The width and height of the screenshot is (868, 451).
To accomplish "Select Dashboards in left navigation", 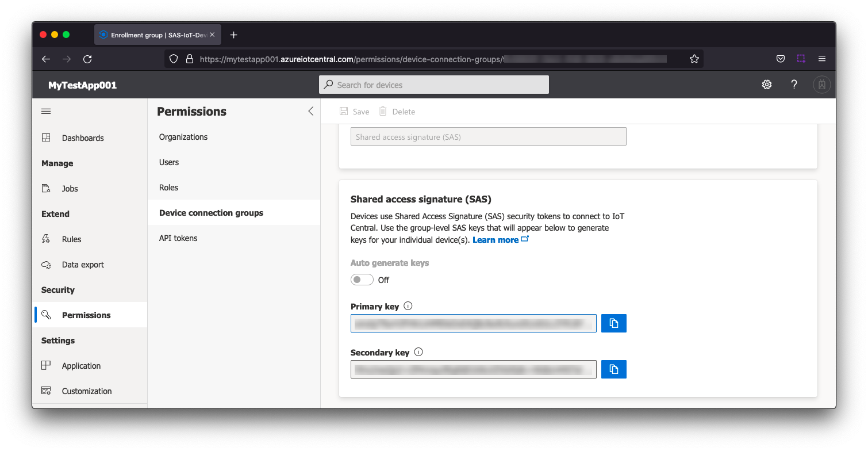I will 83,138.
